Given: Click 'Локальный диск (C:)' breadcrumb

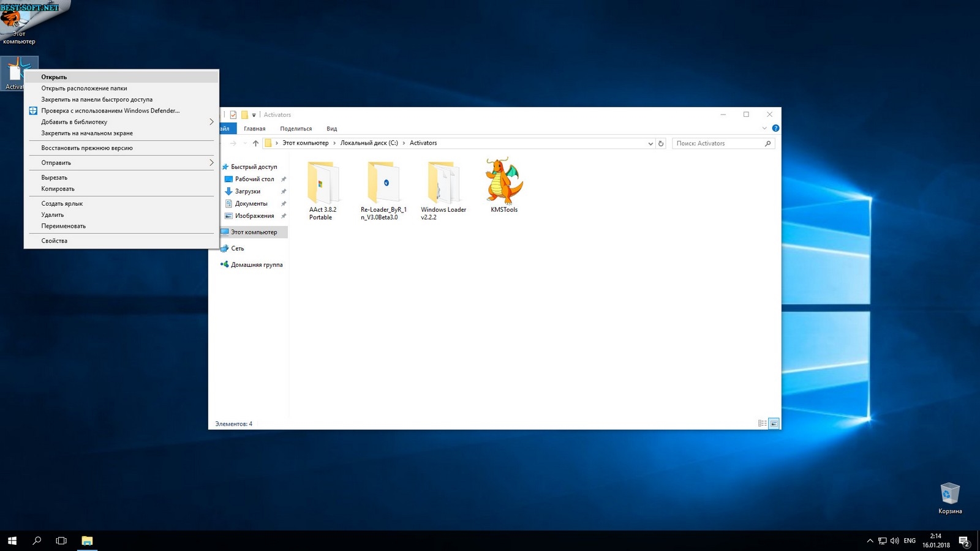Looking at the screenshot, I should (369, 143).
